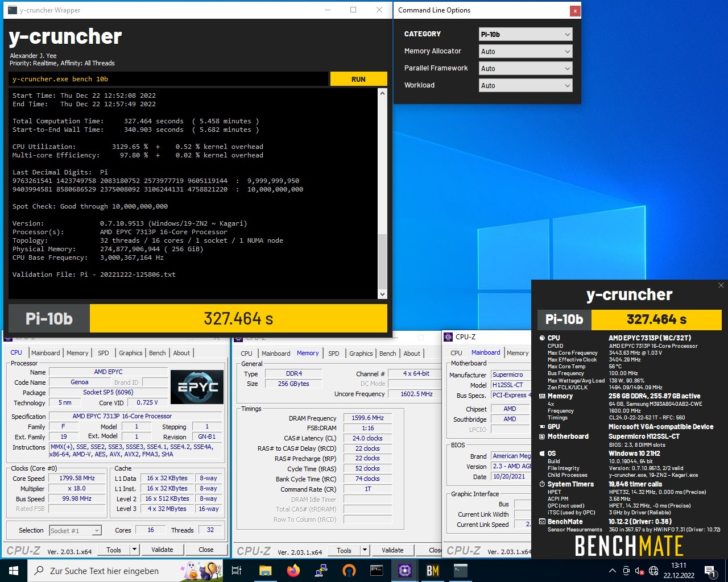Switch to CPU tab in middle CPU-Z

click(x=246, y=354)
